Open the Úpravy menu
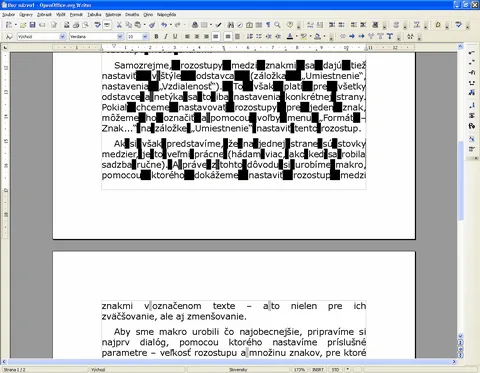This screenshot has height=373, width=480. coord(26,15)
